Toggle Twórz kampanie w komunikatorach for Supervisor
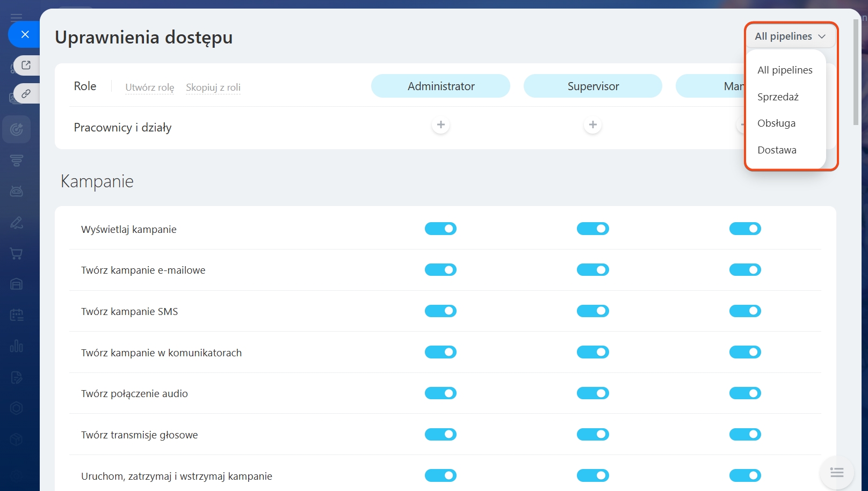The height and width of the screenshot is (491, 868). tap(593, 352)
